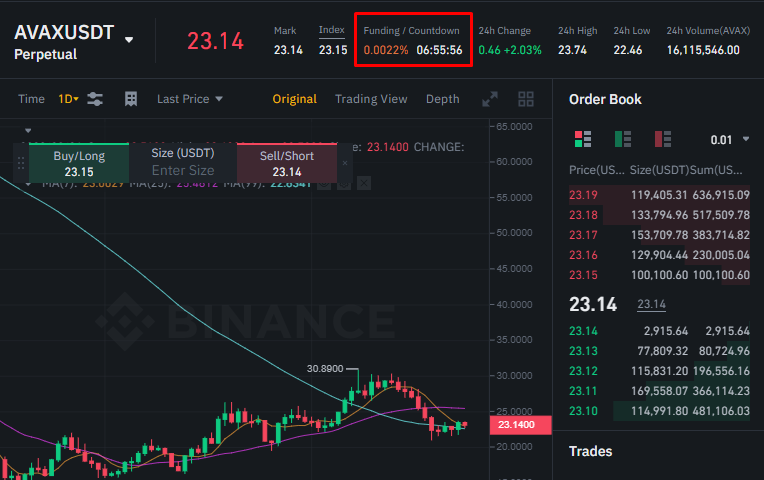The width and height of the screenshot is (764, 480).
Task: Select the 23.10 bid price row
Action: (x=659, y=411)
